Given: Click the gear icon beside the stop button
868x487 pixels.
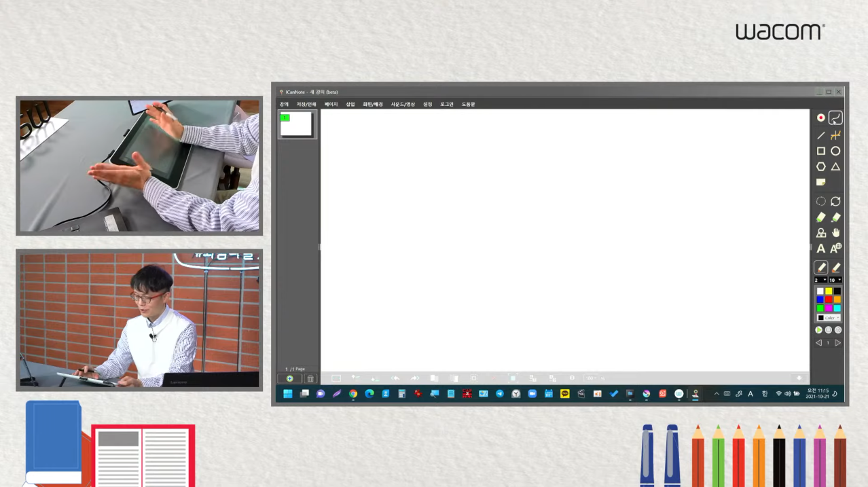Looking at the screenshot, I should (x=837, y=330).
